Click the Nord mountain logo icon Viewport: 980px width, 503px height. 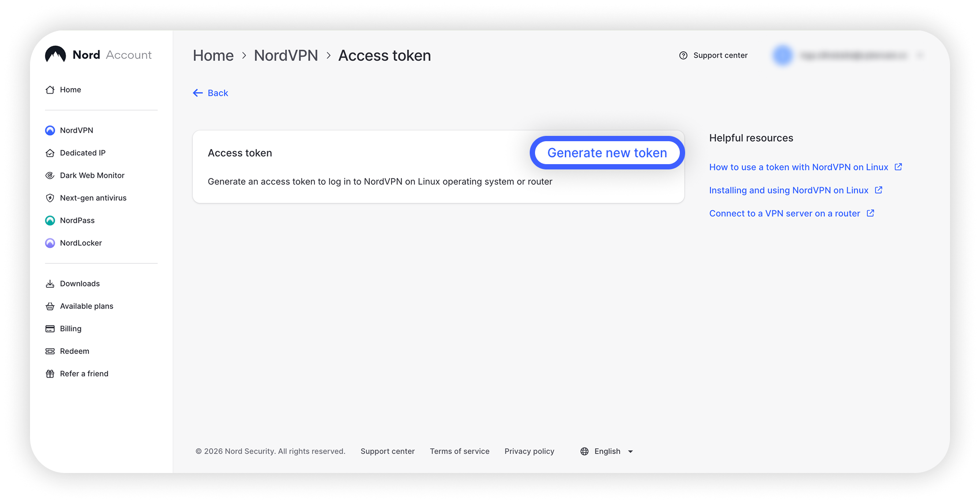click(55, 54)
